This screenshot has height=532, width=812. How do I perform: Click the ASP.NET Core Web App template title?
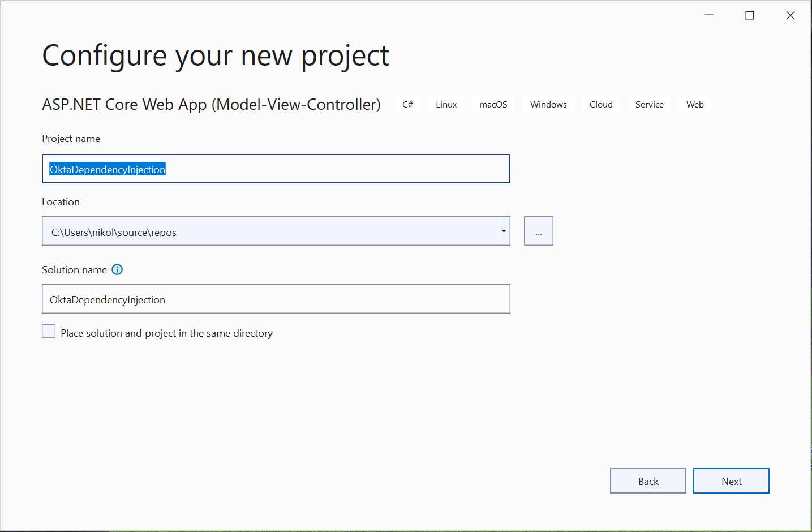[x=211, y=105]
